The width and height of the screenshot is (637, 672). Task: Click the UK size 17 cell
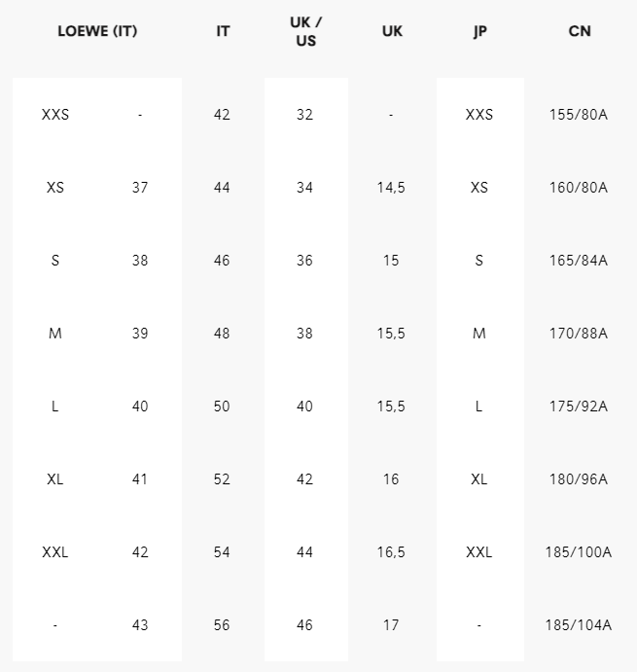click(x=391, y=625)
